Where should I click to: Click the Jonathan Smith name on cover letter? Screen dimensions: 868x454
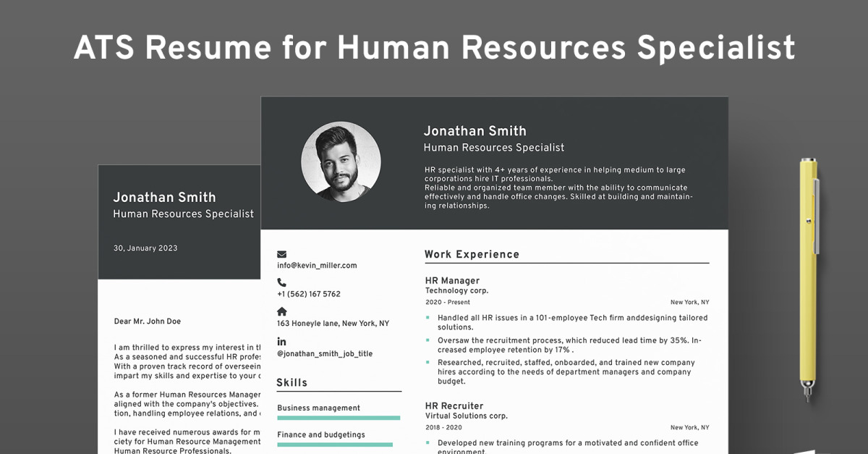pos(165,198)
